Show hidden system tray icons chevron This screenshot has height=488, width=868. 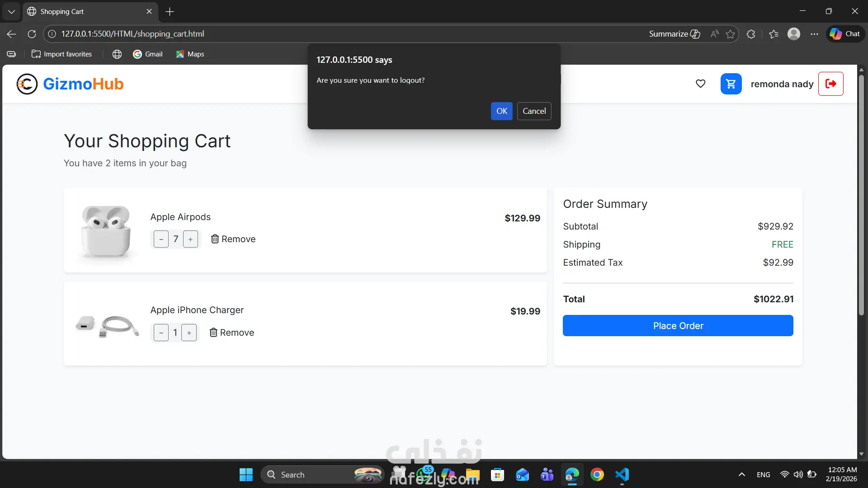pyautogui.click(x=741, y=474)
